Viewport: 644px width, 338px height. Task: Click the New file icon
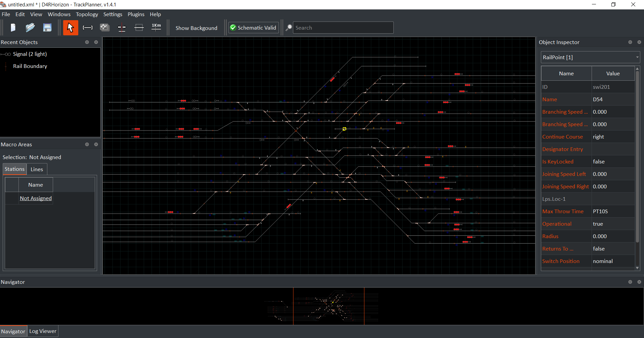click(13, 28)
